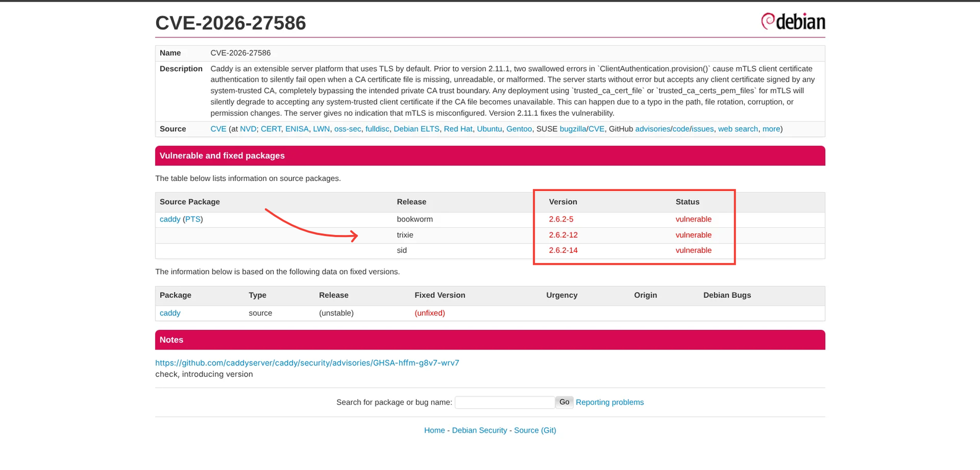The height and width of the screenshot is (470, 980).
Task: Open the Ubuntu tracker link
Action: [489, 129]
